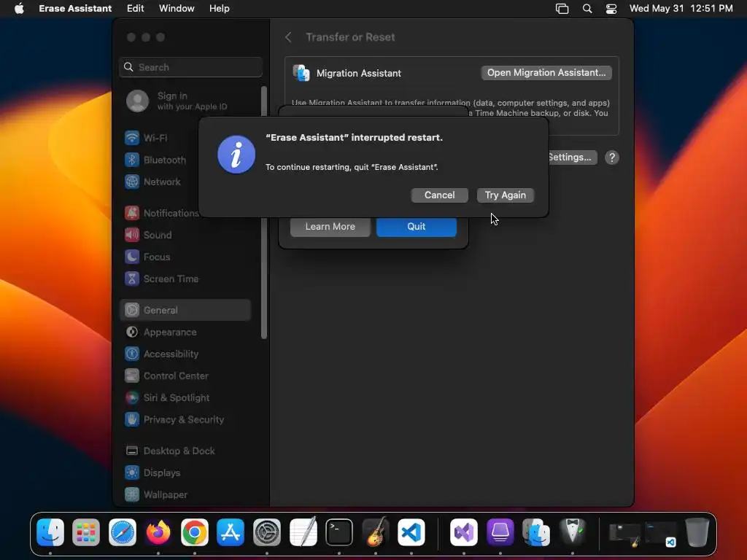Go back using the Transfer or Reset chevron
Image resolution: width=747 pixels, height=560 pixels.
pyautogui.click(x=288, y=37)
